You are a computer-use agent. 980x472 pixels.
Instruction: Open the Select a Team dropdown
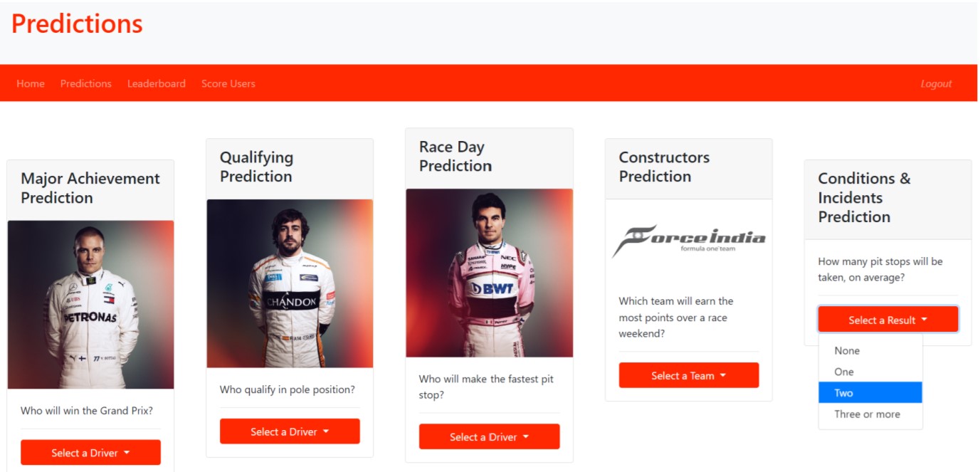pos(688,375)
